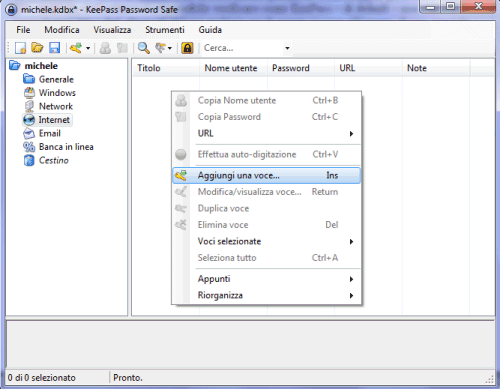Open the File menu

[23, 30]
